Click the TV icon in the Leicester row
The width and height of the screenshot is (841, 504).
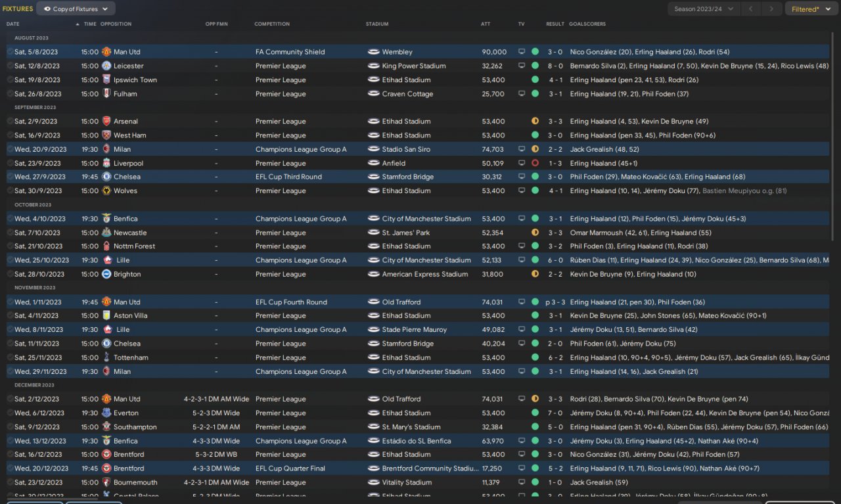pyautogui.click(x=522, y=66)
